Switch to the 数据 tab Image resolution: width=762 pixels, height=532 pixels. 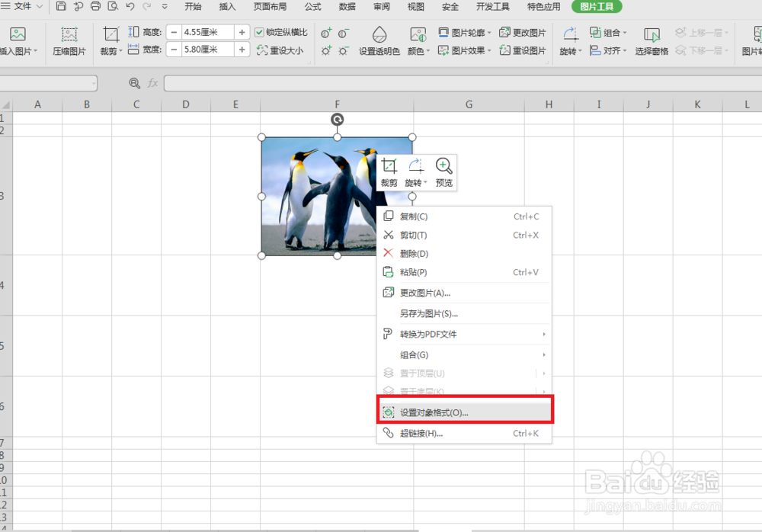(347, 6)
